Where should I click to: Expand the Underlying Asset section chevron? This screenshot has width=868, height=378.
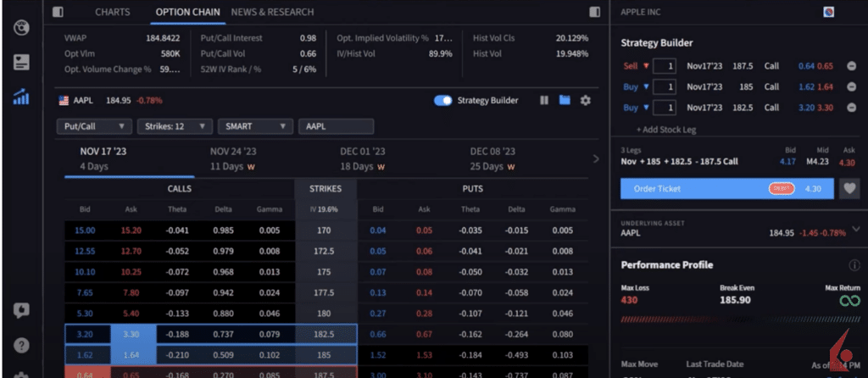pos(856,229)
